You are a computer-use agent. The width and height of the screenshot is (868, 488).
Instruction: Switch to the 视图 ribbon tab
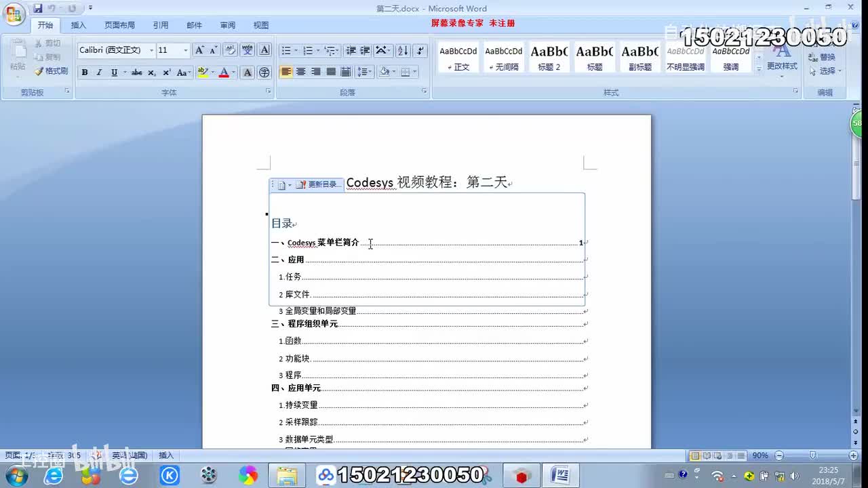[x=261, y=25]
